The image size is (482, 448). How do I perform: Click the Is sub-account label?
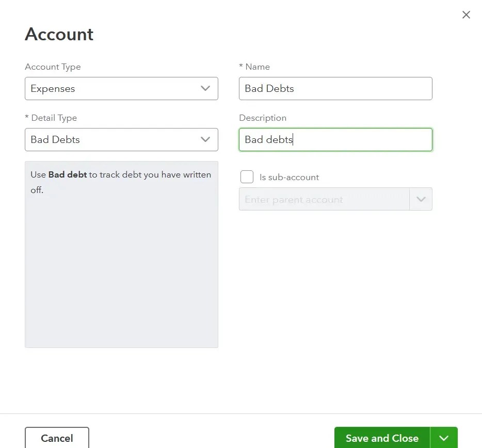(289, 177)
